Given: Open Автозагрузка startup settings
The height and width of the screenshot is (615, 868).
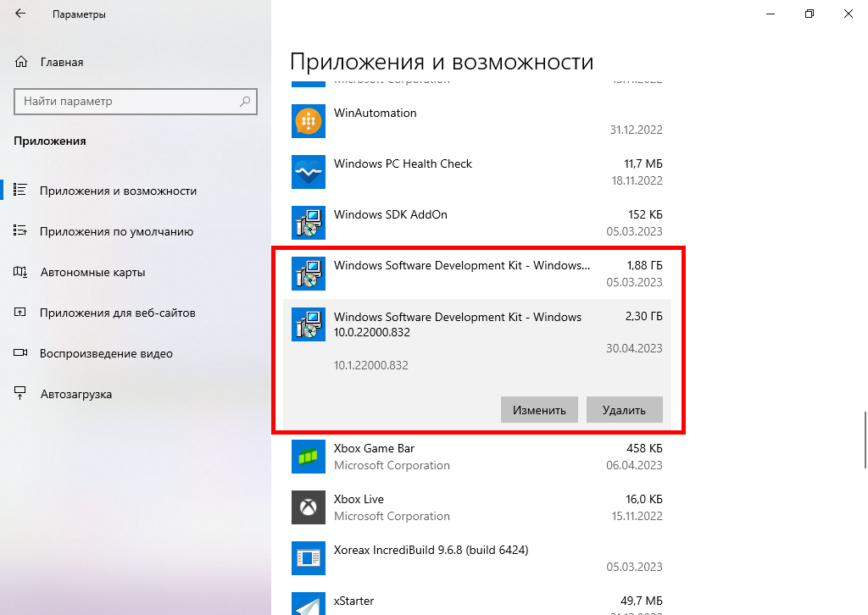Looking at the screenshot, I should [75, 394].
